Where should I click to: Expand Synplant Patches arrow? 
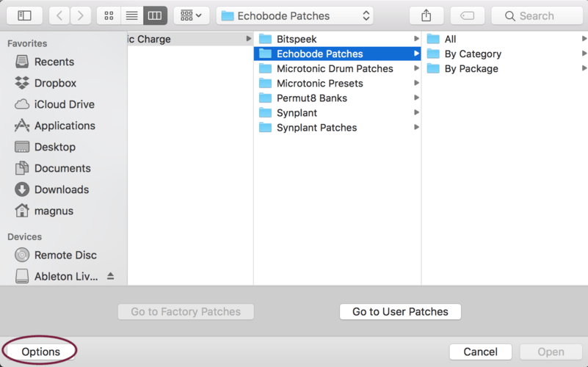[416, 127]
